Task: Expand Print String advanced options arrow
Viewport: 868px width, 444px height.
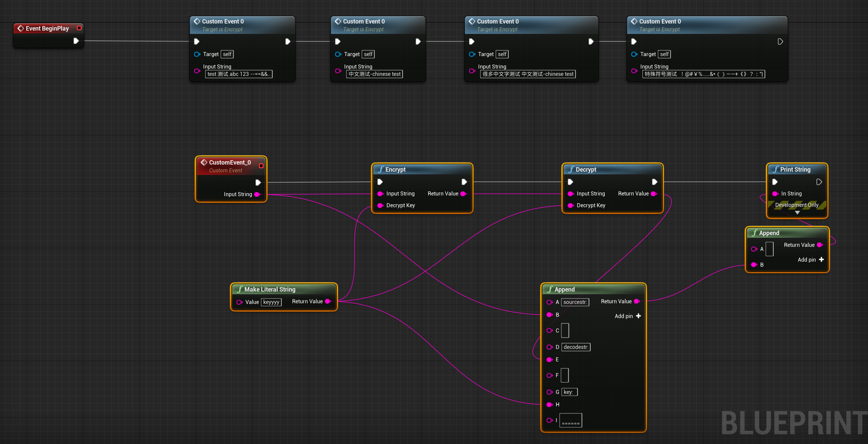Action: click(x=797, y=213)
